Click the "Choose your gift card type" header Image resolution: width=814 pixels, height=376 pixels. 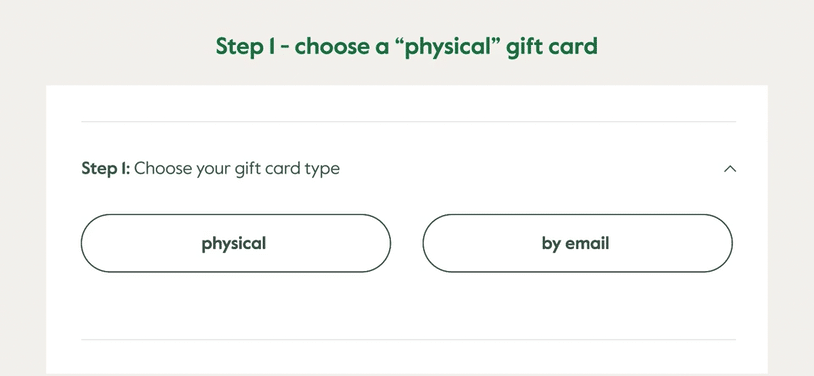click(237, 169)
